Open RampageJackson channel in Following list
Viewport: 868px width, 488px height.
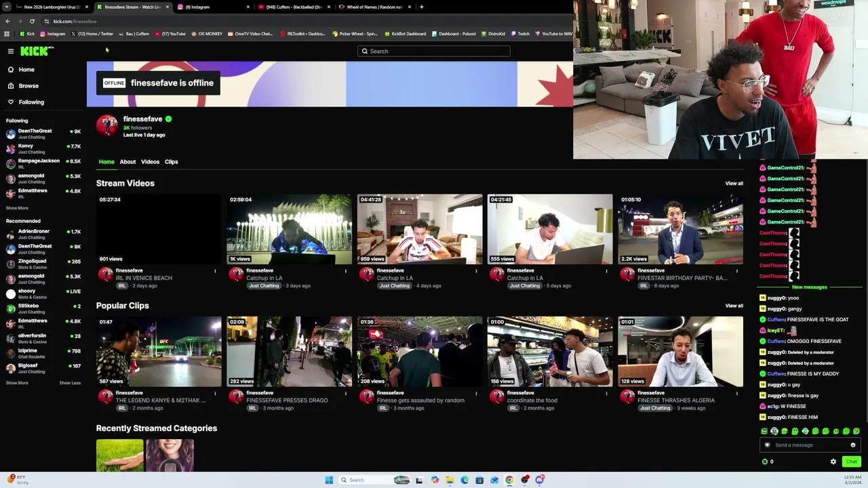43,163
